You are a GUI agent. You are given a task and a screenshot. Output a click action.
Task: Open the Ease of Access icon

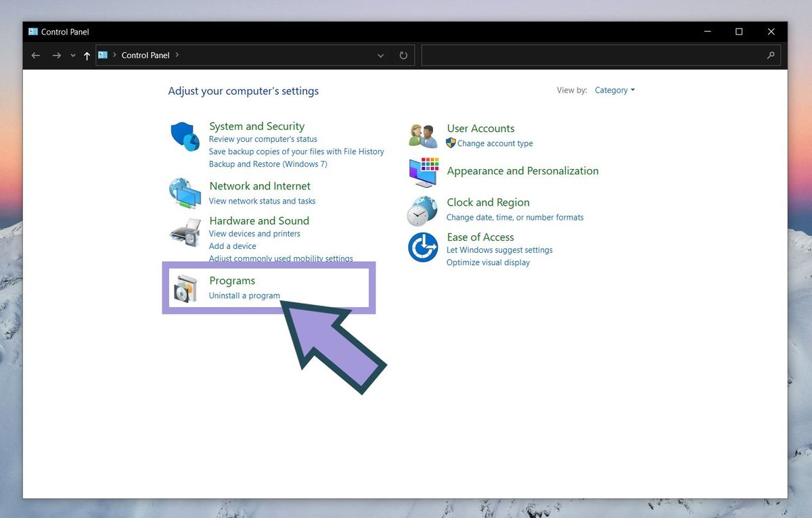tap(423, 247)
